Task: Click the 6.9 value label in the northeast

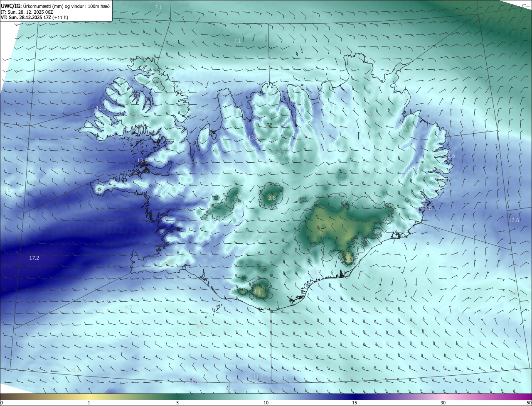Action: (x=407, y=129)
